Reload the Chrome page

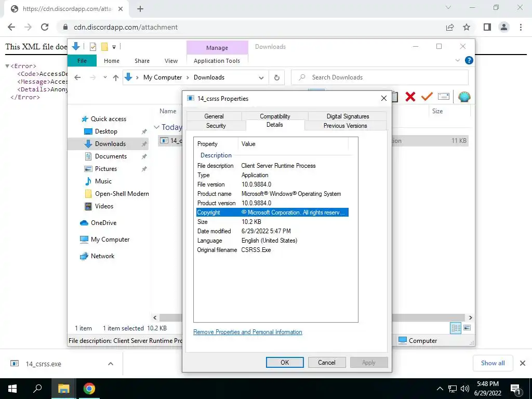tap(45, 27)
